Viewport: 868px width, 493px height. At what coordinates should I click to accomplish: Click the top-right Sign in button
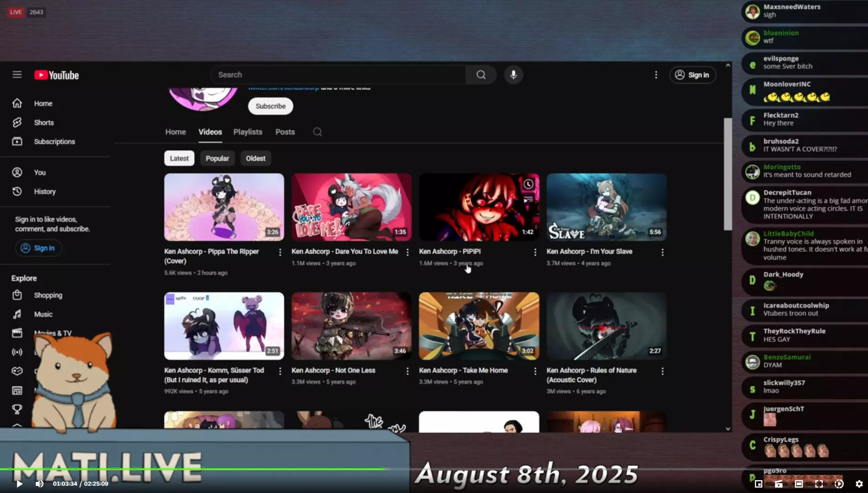coord(693,75)
